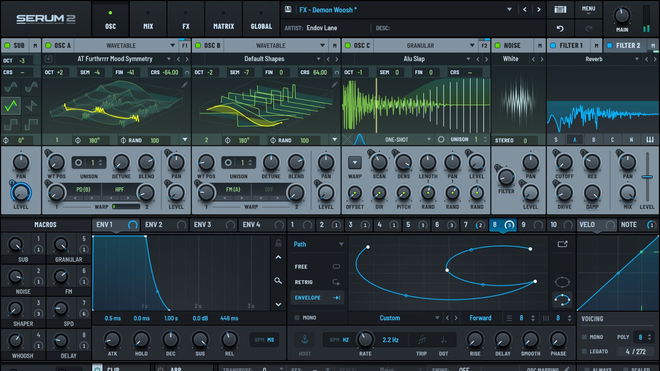Enable the DOT dotted note icon
The height and width of the screenshot is (371, 660).
[443, 339]
